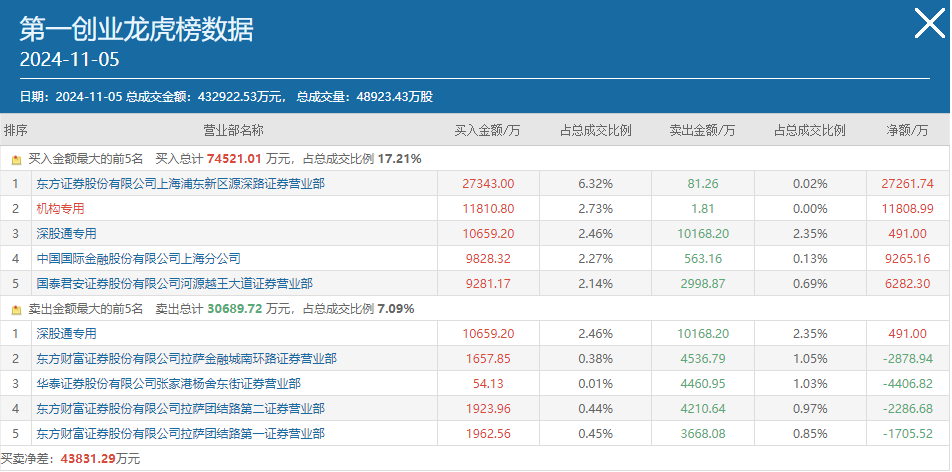The image size is (952, 472).
Task: Click sell amount 2998.87
Action: [703, 284]
